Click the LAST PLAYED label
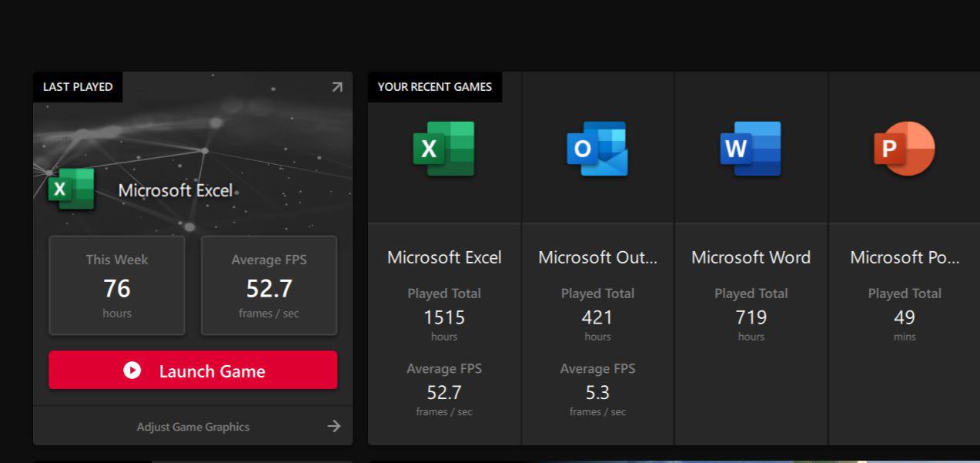Image resolution: width=980 pixels, height=463 pixels. point(78,87)
